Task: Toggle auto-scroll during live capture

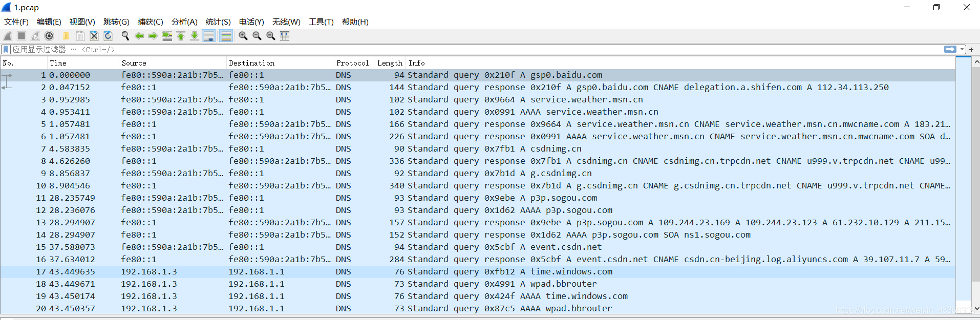Action: coord(209,36)
